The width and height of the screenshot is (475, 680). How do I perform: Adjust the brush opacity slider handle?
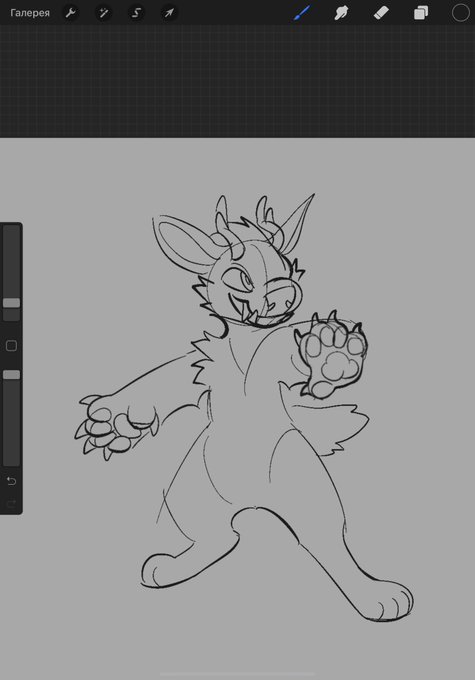point(12,374)
